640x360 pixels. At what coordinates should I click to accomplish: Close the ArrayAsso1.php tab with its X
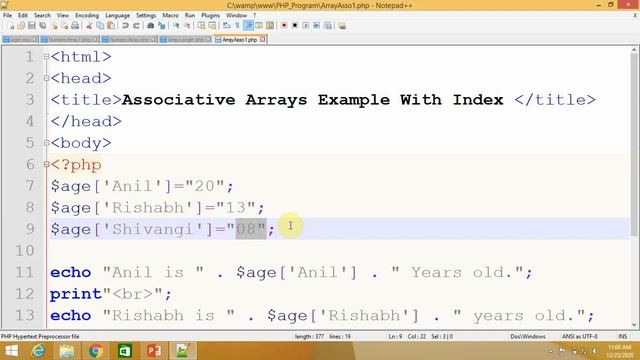click(262, 40)
